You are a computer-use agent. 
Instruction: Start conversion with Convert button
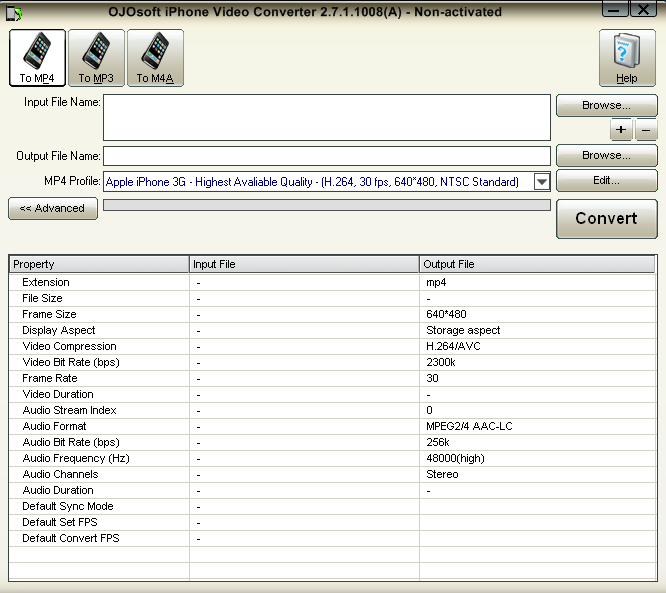607,218
